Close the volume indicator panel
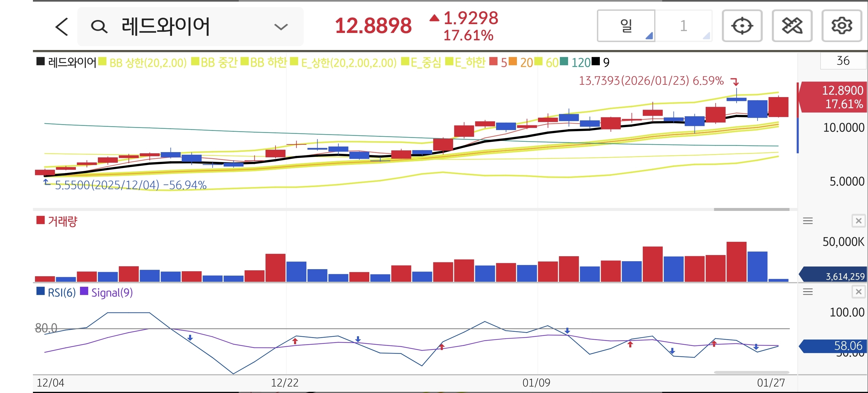Screen dimensions: 868x393 858,221
